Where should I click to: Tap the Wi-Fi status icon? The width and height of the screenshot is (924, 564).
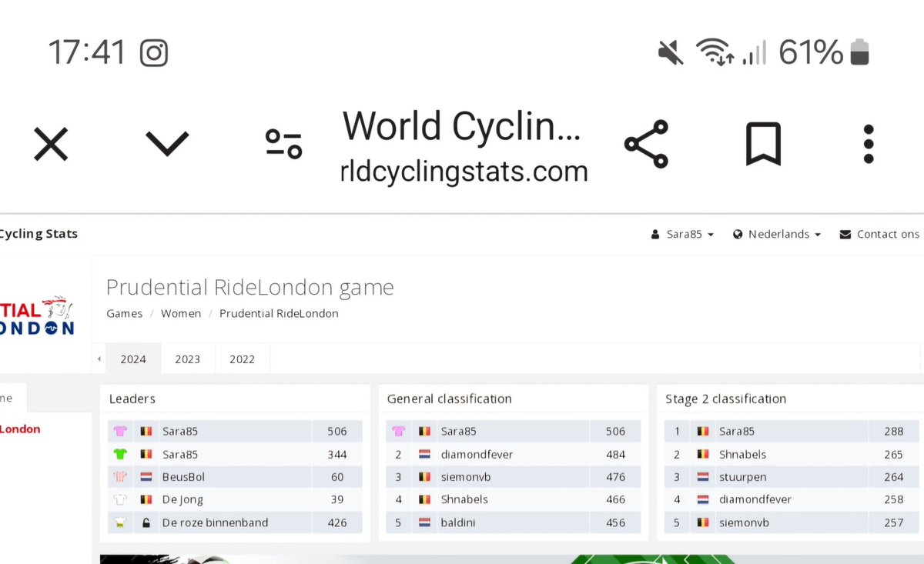(x=715, y=53)
